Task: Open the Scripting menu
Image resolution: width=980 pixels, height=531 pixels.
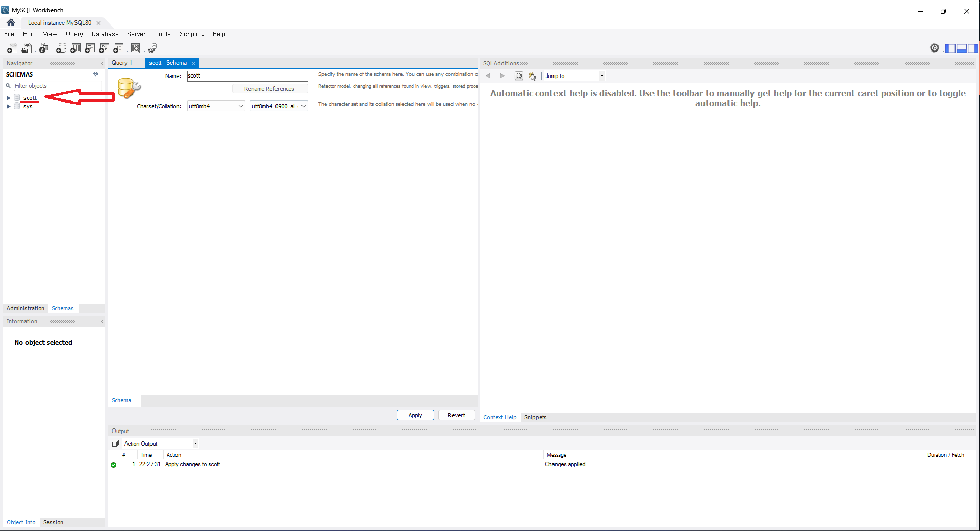Action: coord(192,34)
